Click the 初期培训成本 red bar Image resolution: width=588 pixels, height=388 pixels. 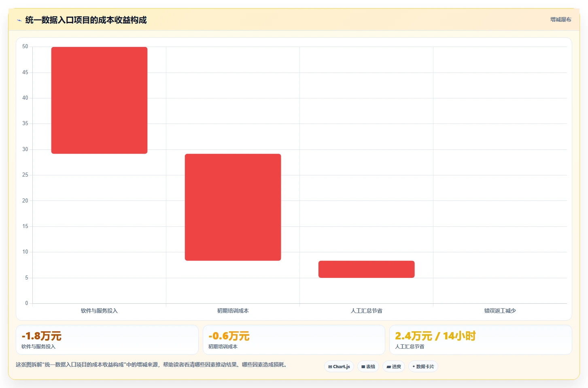pyautogui.click(x=233, y=207)
